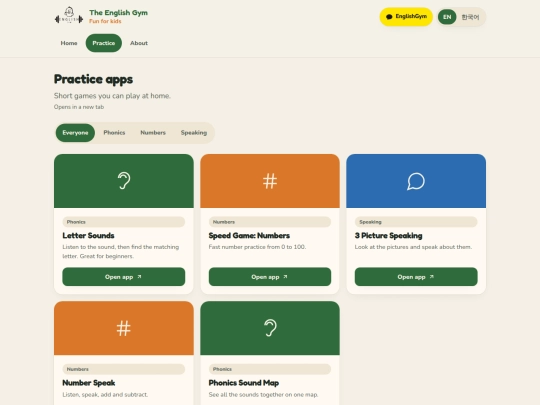Go to the Home nav item
The height and width of the screenshot is (405, 540).
tap(69, 43)
